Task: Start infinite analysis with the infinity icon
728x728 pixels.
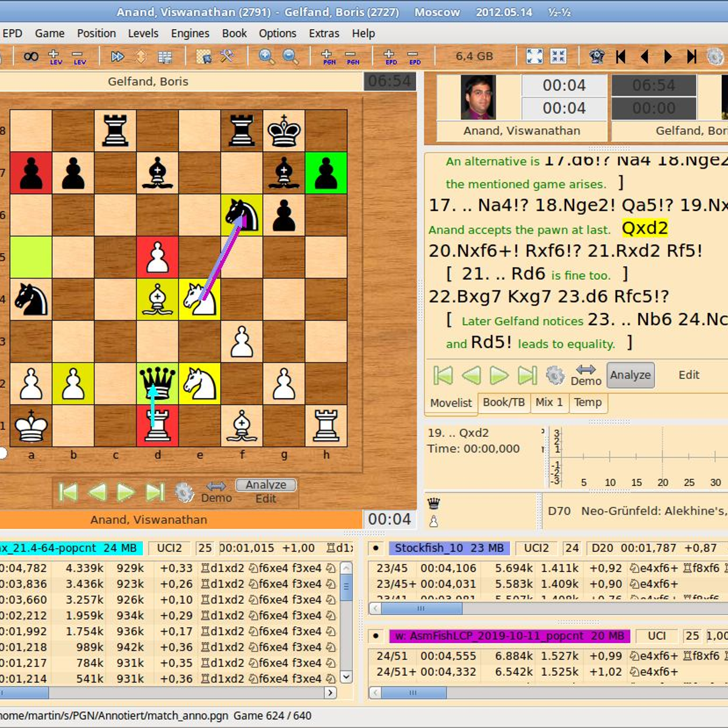Action: click(32, 56)
